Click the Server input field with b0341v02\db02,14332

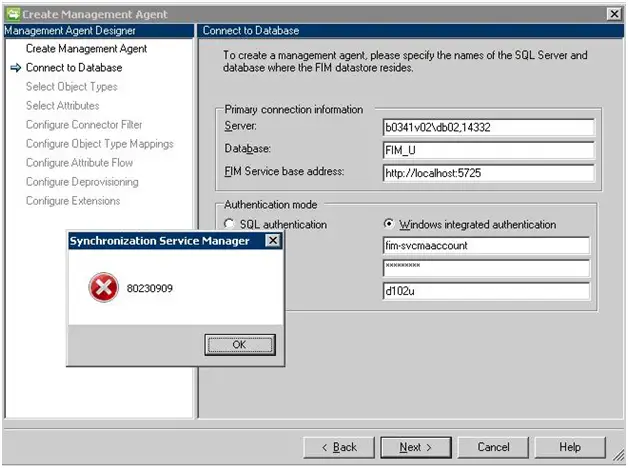(x=488, y=127)
